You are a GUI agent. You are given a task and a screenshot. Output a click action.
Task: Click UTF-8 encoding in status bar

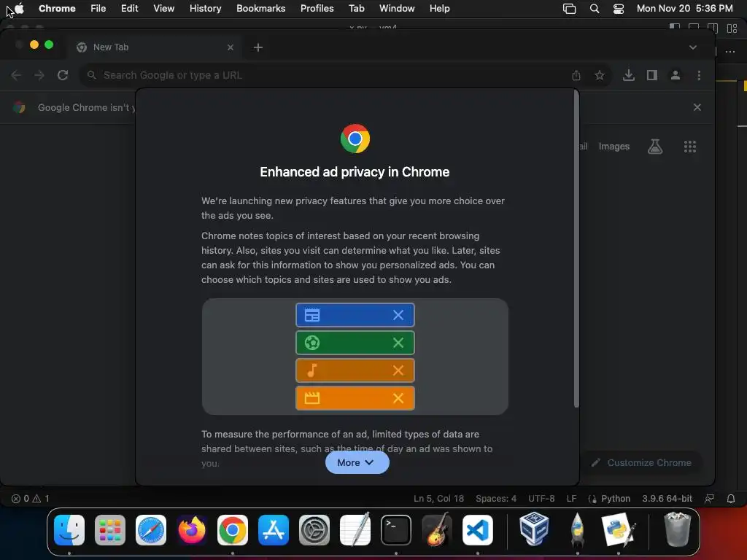(541, 499)
